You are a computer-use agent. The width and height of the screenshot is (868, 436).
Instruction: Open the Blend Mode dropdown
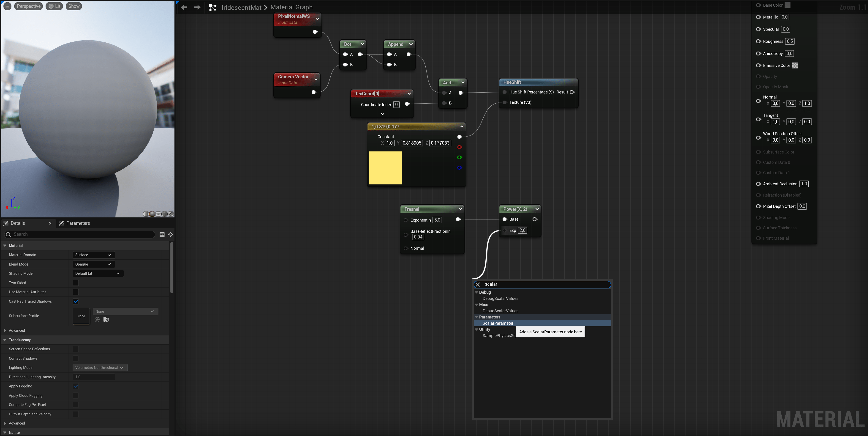(93, 264)
